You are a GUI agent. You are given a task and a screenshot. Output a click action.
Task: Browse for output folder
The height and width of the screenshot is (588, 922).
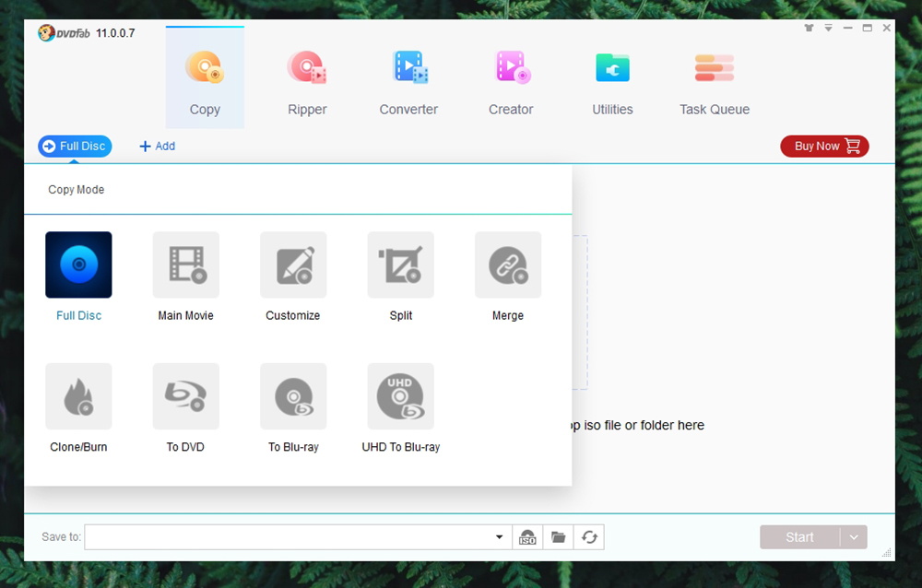pyautogui.click(x=558, y=536)
